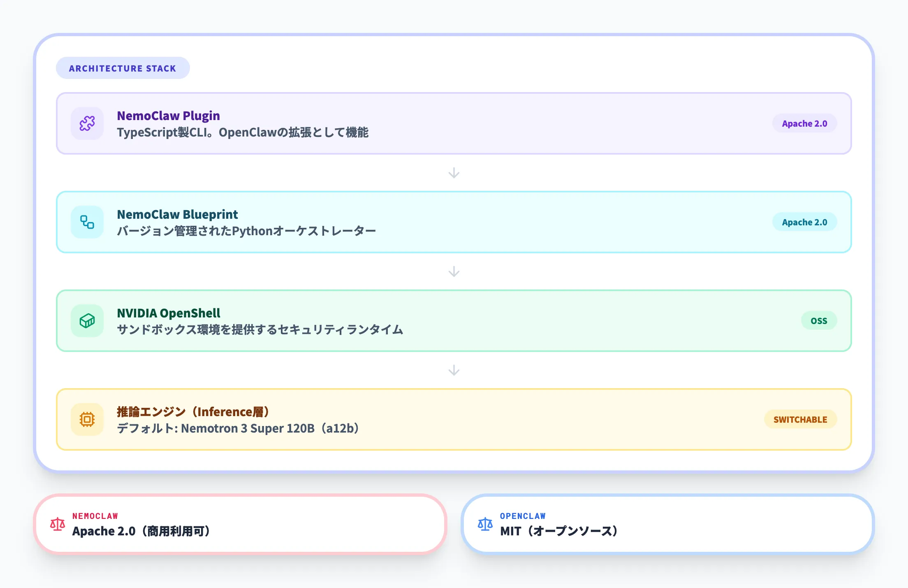Image resolution: width=908 pixels, height=588 pixels.
Task: Click the NemoClaw Blueprint node-link icon
Action: [87, 222]
